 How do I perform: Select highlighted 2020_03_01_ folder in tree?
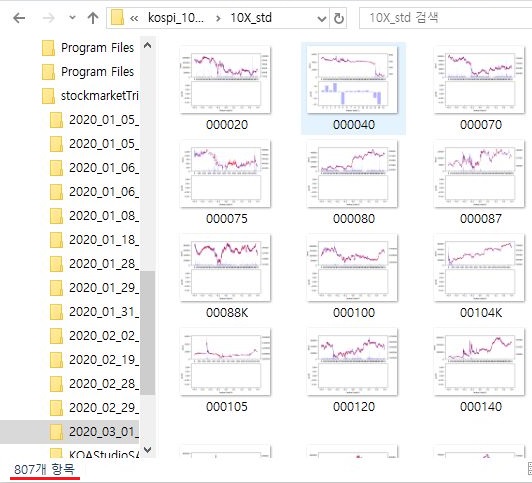[70, 432]
